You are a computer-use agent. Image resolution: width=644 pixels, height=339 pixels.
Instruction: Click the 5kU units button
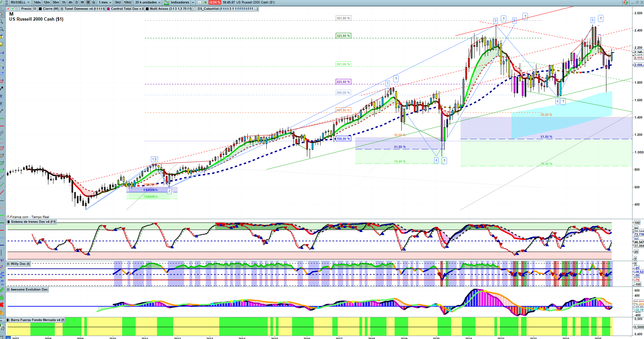[x=118, y=2]
